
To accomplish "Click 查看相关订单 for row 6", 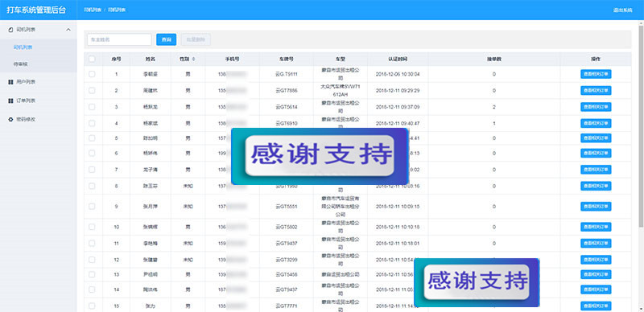I will click(x=596, y=153).
